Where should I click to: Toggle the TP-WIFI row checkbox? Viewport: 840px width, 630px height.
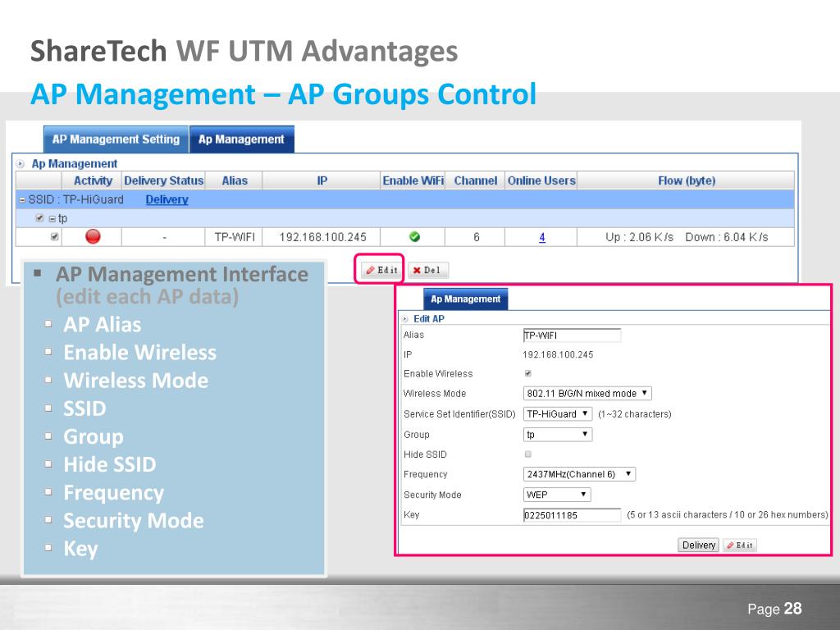pyautogui.click(x=55, y=237)
